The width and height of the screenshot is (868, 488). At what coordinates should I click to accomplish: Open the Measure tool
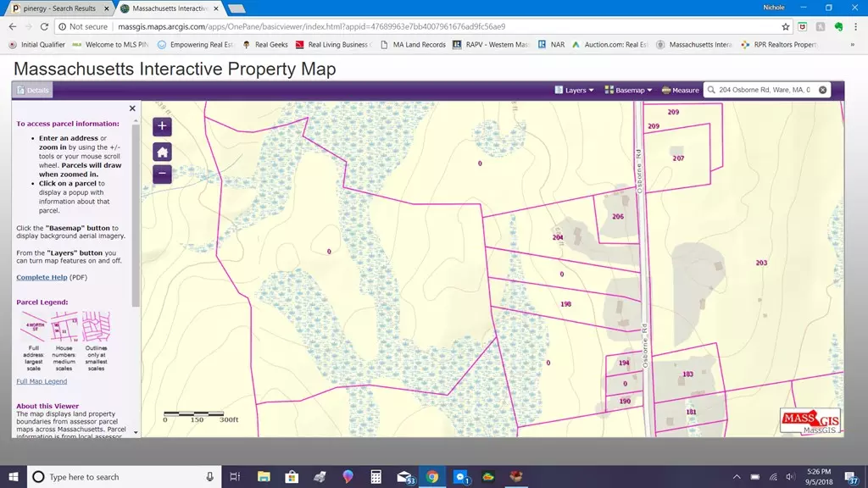[680, 90]
